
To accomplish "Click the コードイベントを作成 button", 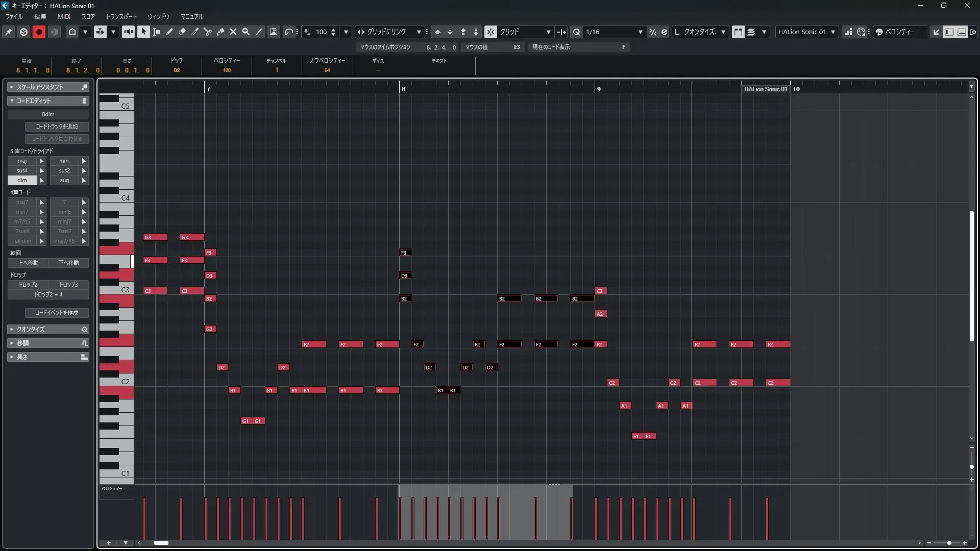I will point(57,313).
